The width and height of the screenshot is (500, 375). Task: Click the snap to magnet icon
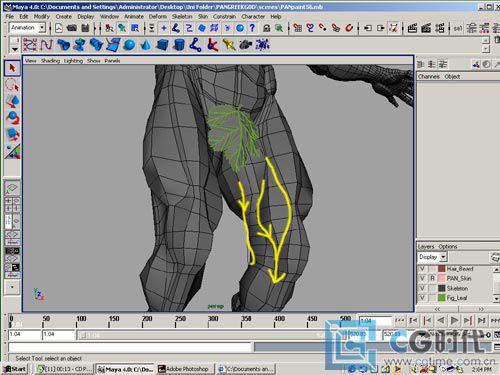pyautogui.click(x=349, y=28)
